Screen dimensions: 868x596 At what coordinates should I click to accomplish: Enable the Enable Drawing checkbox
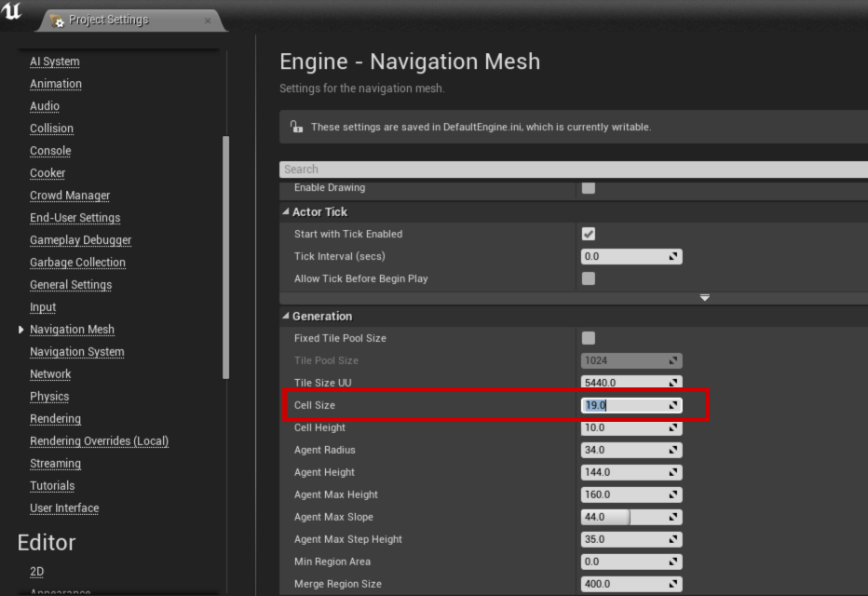589,188
